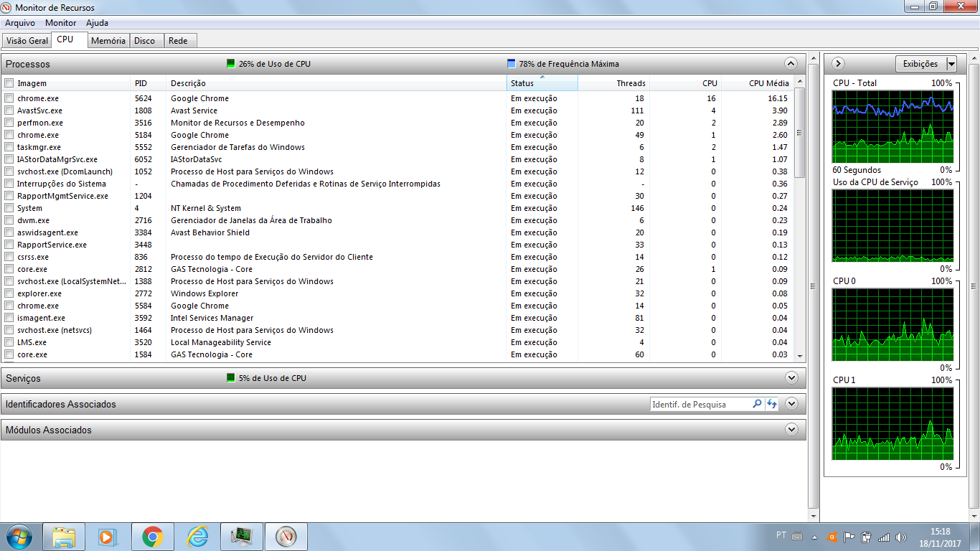Screen dimensions: 980x551
Task: Check the chrome.exe PID 5624 checkbox
Action: coord(9,98)
